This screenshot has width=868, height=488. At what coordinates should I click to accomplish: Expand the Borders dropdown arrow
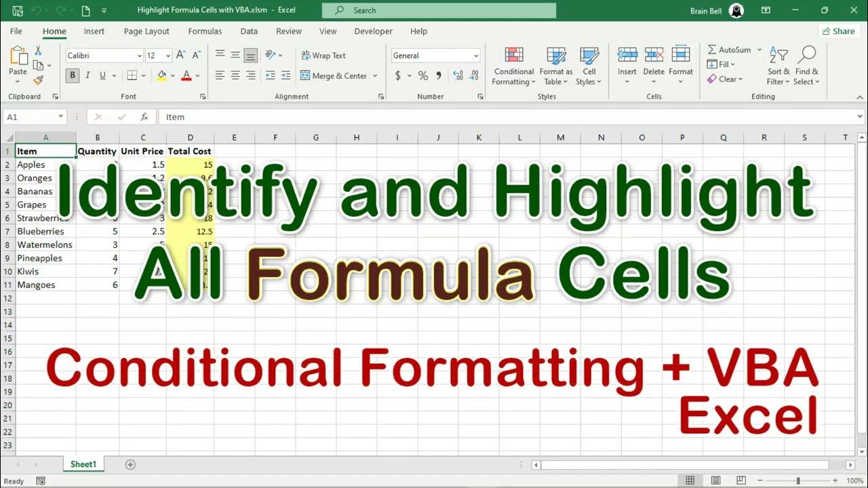click(x=144, y=76)
